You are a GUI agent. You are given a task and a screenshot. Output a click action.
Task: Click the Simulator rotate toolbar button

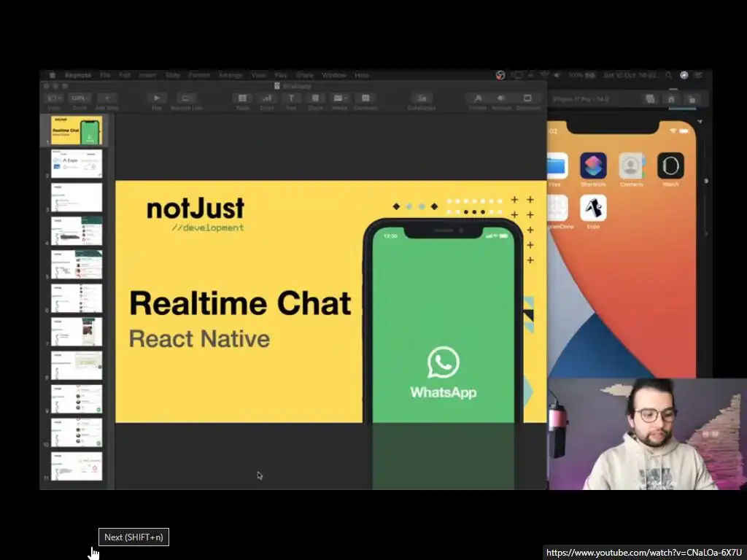coord(692,99)
